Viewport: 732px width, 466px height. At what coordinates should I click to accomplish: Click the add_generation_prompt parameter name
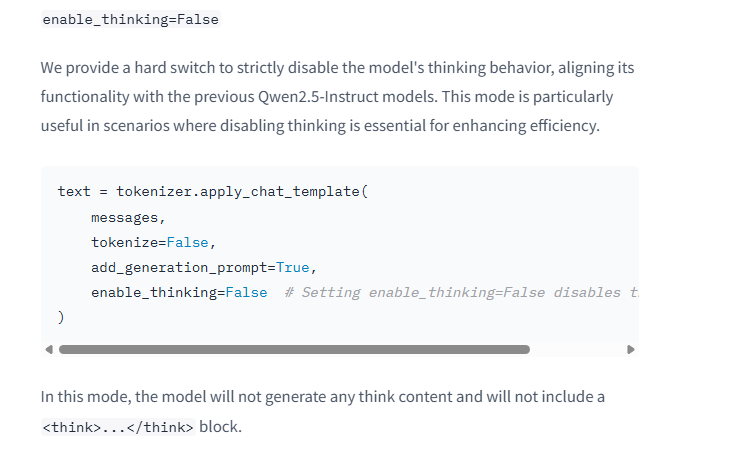click(179, 268)
